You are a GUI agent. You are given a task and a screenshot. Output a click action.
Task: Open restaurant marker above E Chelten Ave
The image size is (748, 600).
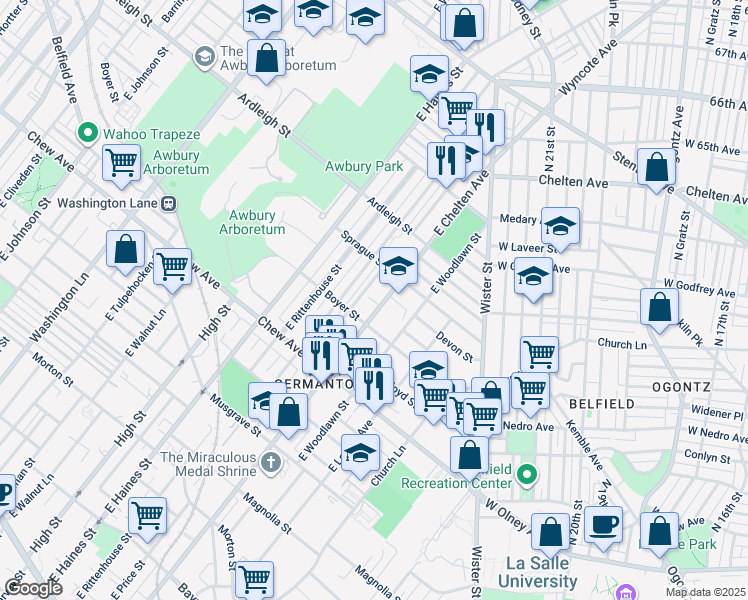tap(486, 128)
